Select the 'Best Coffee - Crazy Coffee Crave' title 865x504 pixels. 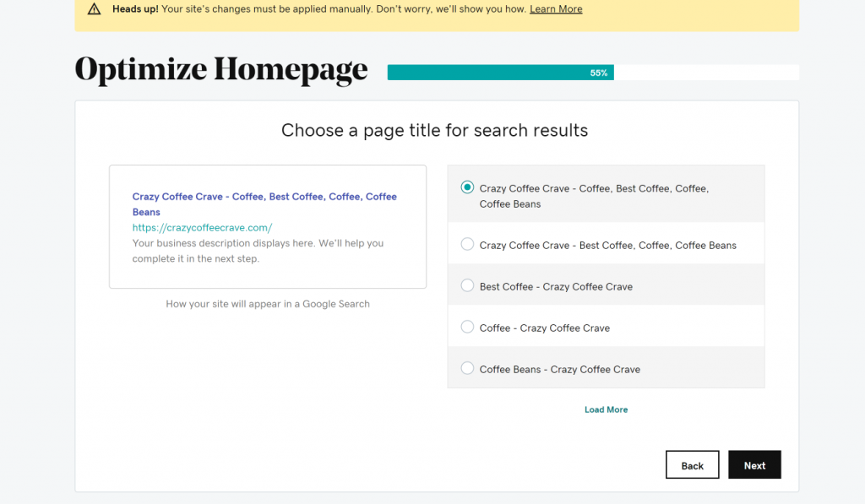[x=467, y=285]
